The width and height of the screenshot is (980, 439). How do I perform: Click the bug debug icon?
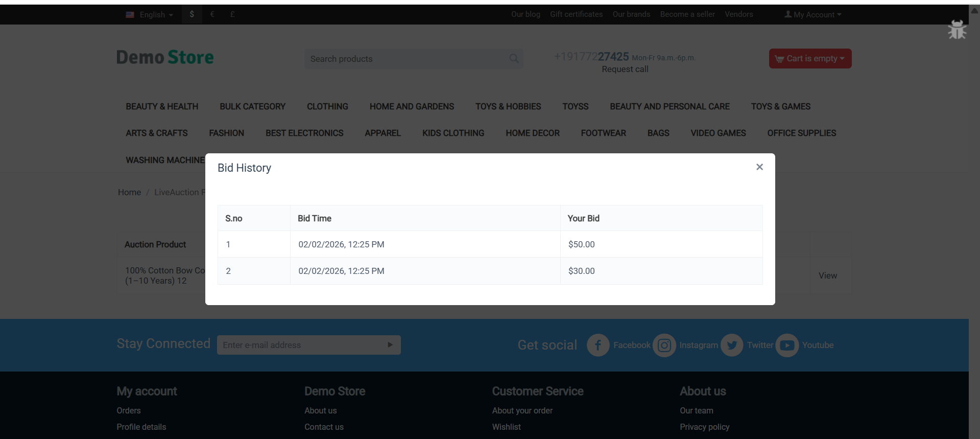point(957,30)
